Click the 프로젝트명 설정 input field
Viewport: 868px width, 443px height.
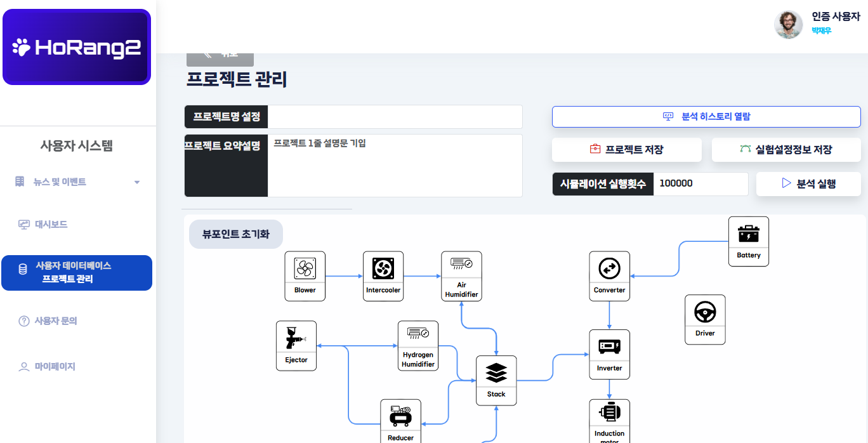(x=395, y=117)
